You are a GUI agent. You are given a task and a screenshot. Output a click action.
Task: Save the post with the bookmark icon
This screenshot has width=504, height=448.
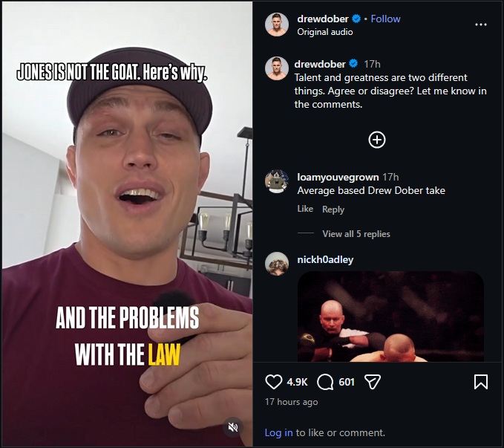pyautogui.click(x=481, y=382)
